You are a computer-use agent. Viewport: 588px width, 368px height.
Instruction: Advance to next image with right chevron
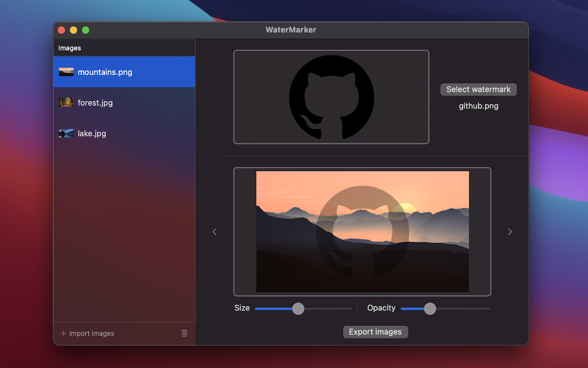tap(510, 232)
